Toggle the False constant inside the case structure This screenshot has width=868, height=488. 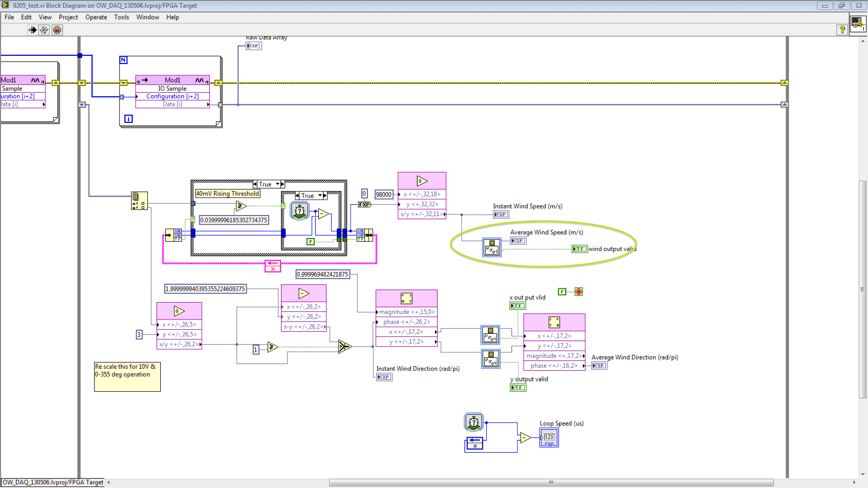coord(310,241)
